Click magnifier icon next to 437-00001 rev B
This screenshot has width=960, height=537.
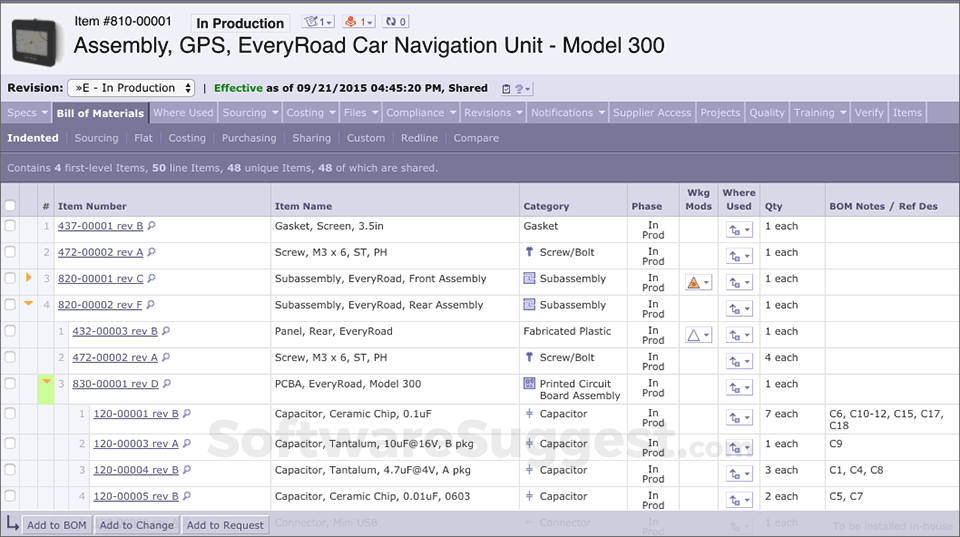[152, 226]
